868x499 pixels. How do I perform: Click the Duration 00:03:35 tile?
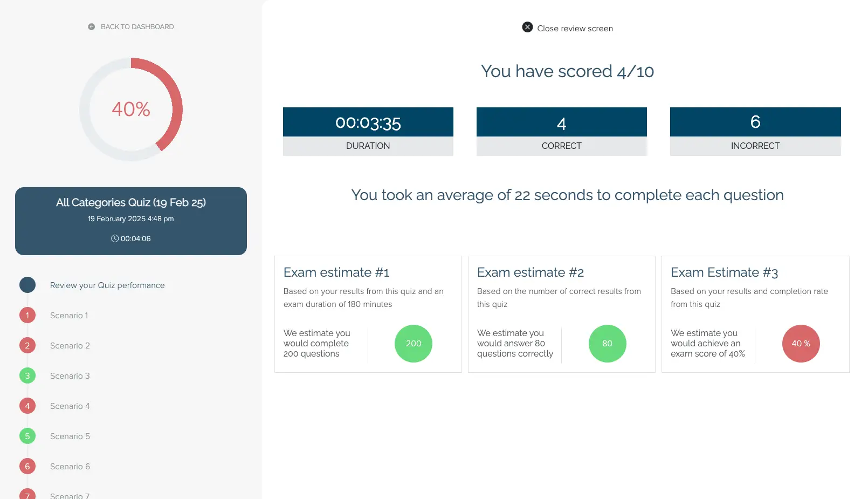coord(368,132)
